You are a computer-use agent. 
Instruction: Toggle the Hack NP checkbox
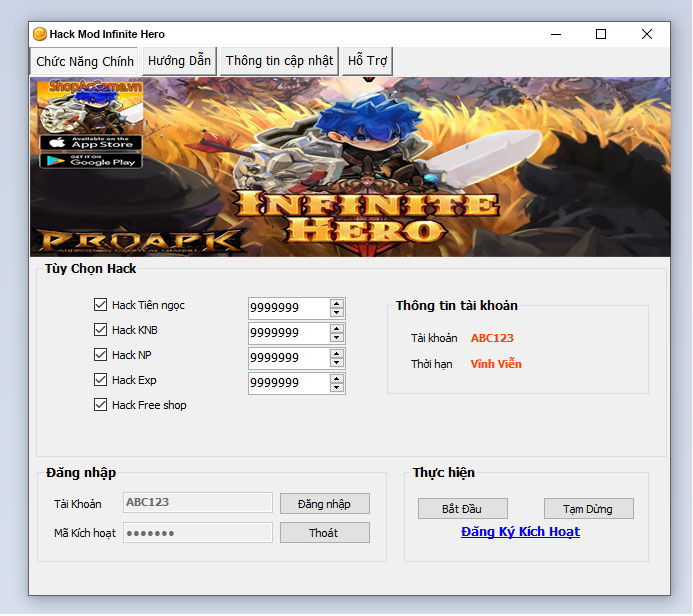point(100,354)
